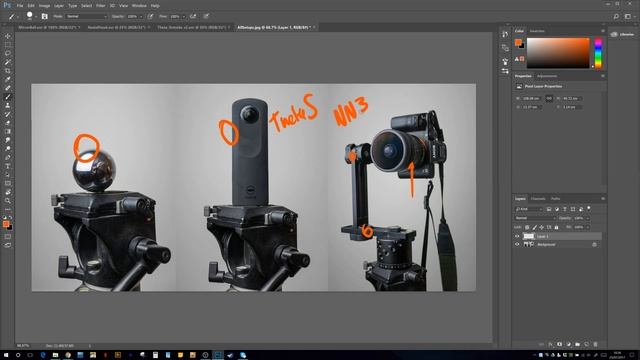Toggle lock image pixels brush icon
Viewport: 640px width, 360px height.
[534, 227]
